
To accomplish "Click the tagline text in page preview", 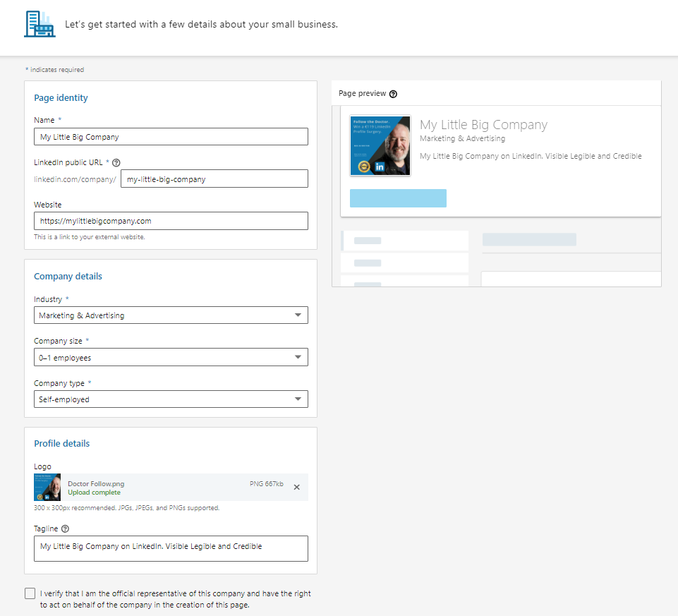I will [x=531, y=156].
